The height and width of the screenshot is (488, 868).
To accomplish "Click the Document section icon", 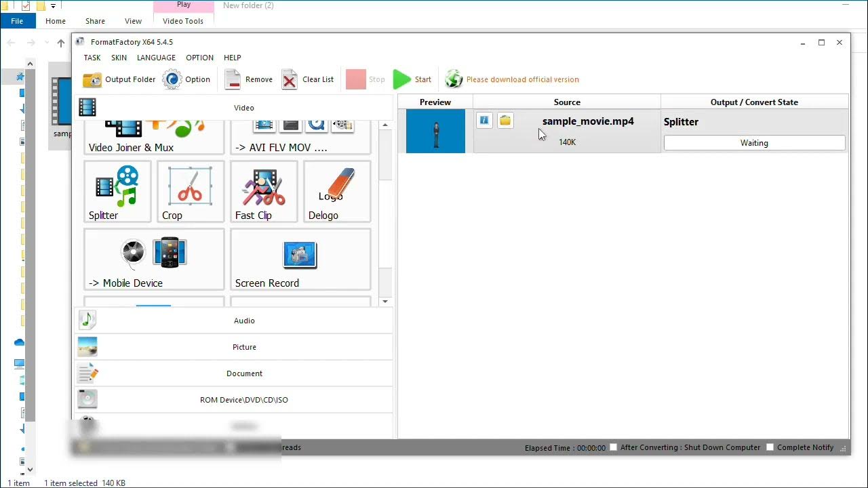I will pyautogui.click(x=87, y=373).
